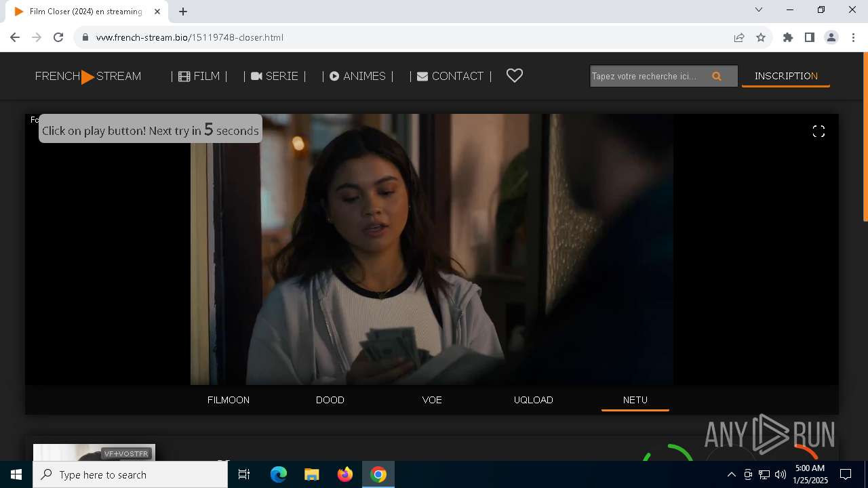Click the heart favorites icon
Screen dimensions: 868x488
(515, 76)
